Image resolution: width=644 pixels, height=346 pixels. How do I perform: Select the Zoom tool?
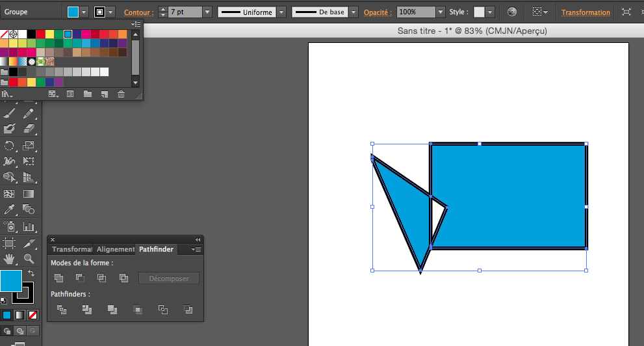(x=29, y=259)
